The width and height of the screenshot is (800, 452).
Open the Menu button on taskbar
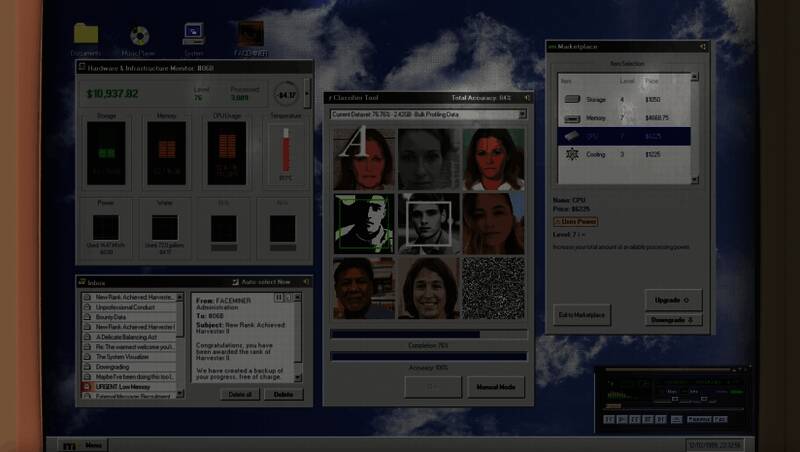[83, 445]
